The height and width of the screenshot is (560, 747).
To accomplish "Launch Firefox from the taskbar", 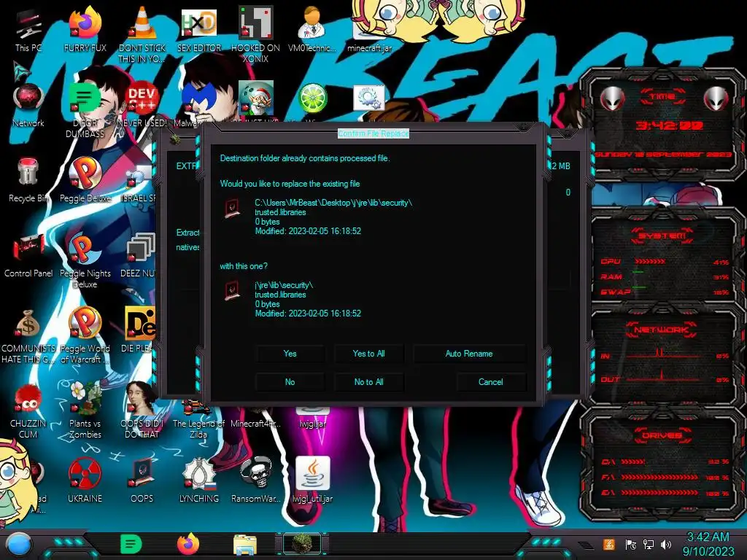I will pyautogui.click(x=188, y=544).
